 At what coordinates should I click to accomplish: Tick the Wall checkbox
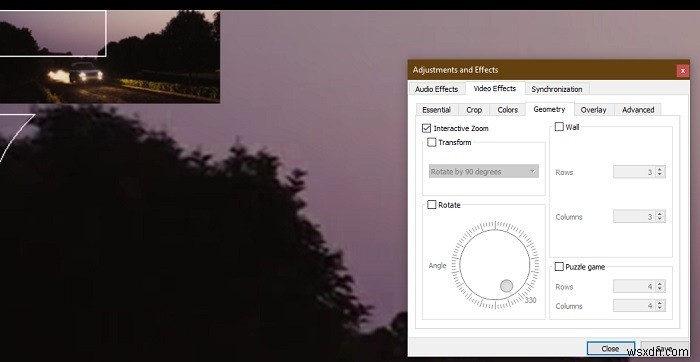point(559,127)
